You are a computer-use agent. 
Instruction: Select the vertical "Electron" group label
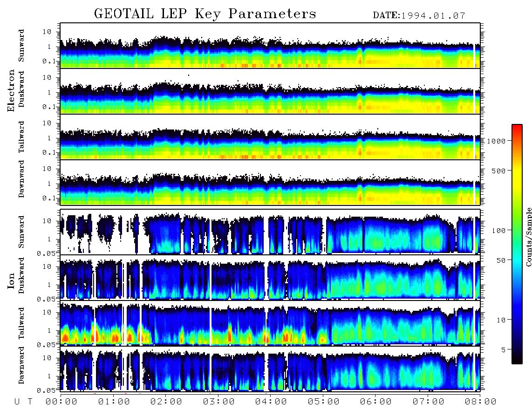(x=11, y=91)
